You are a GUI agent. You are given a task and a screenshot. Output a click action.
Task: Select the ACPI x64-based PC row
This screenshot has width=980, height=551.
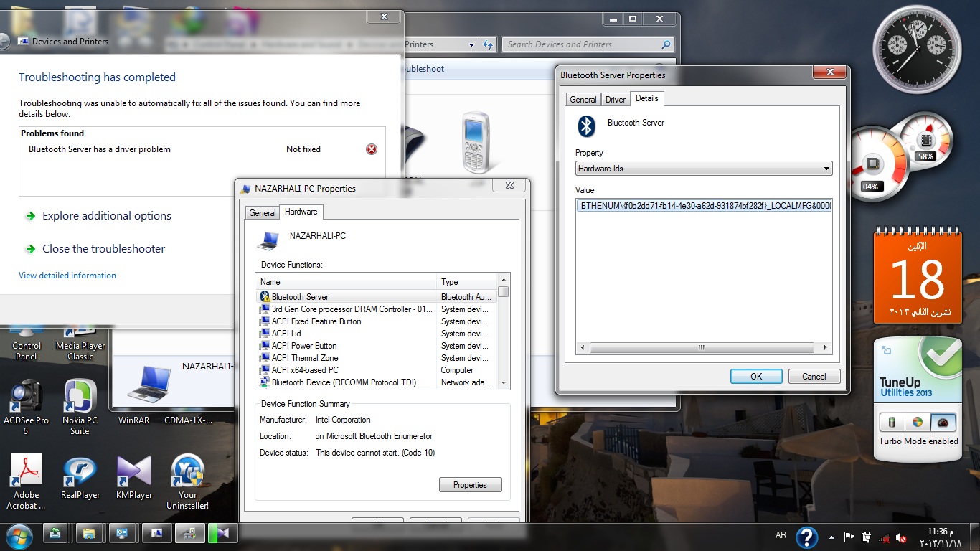[x=376, y=370]
